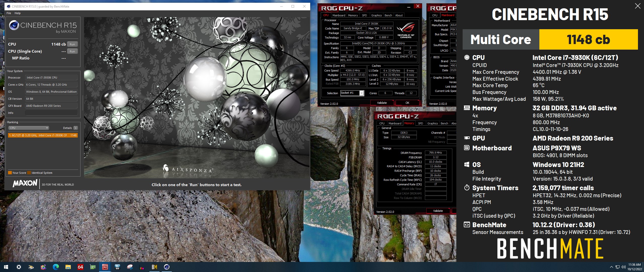Screen dimensions: 644x272
Task: Open File Explorer folder in taskbar
Action: [68, 267]
